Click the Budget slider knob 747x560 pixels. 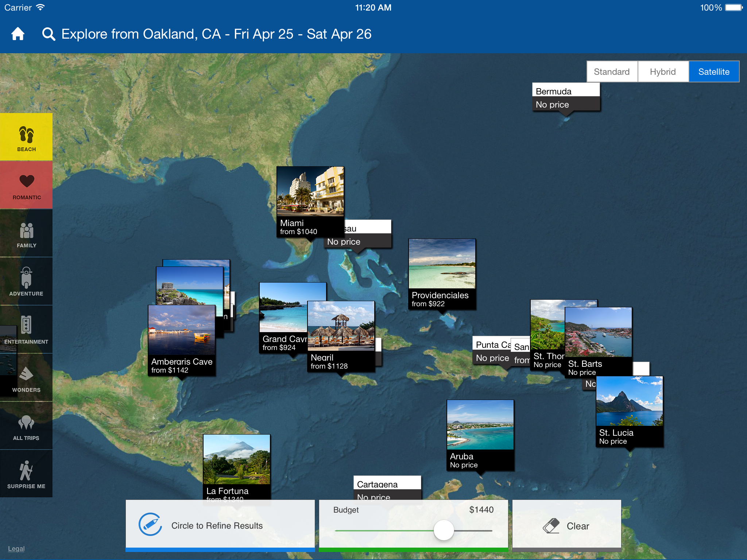pyautogui.click(x=444, y=530)
